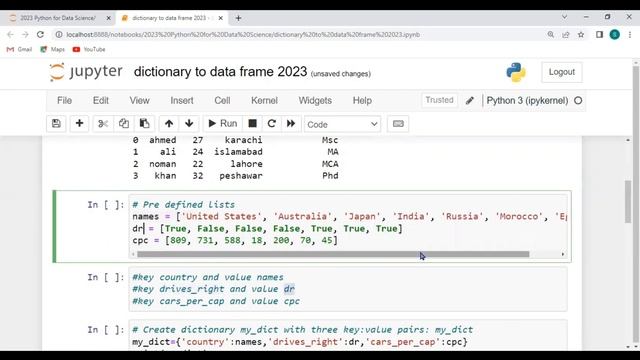Switch to the '2023 Python for Data Science' tab
The height and width of the screenshot is (360, 640).
click(x=57, y=18)
